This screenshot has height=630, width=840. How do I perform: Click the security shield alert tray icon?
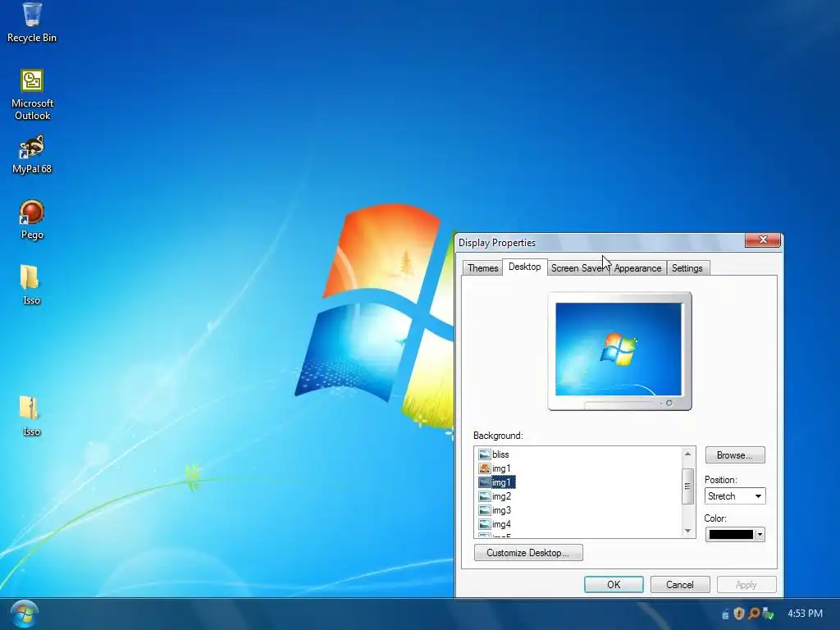point(739,614)
